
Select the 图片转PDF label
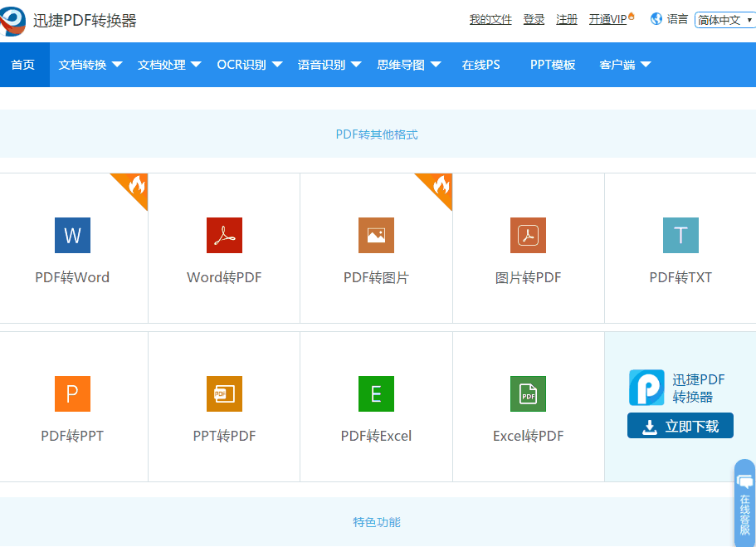[528, 277]
